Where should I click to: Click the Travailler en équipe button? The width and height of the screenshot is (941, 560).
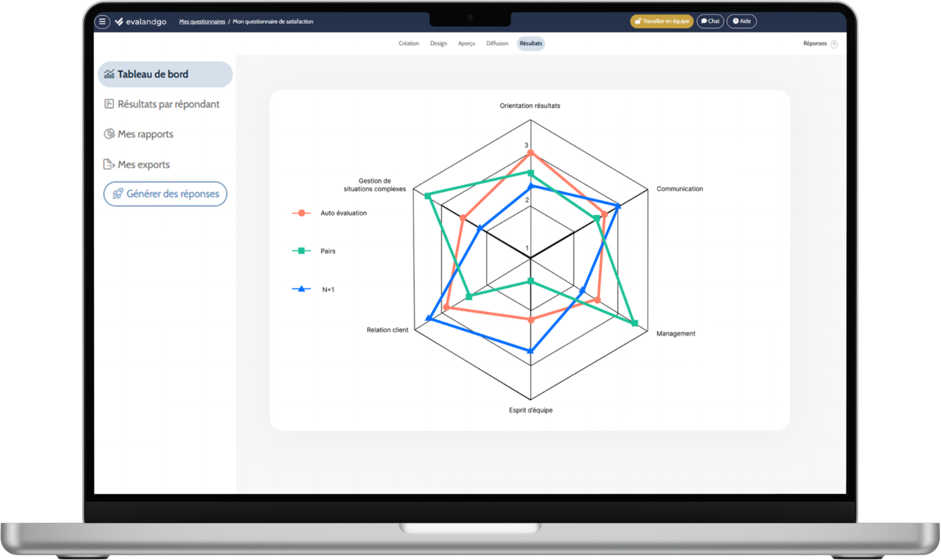(x=662, y=21)
